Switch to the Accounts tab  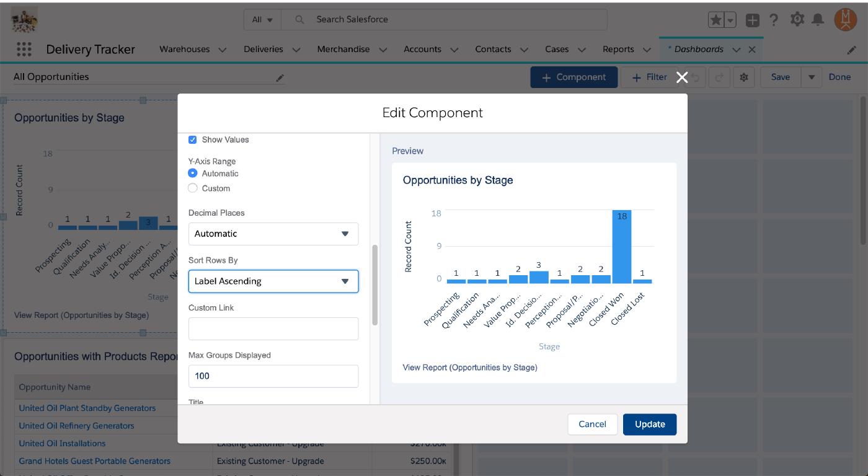422,50
